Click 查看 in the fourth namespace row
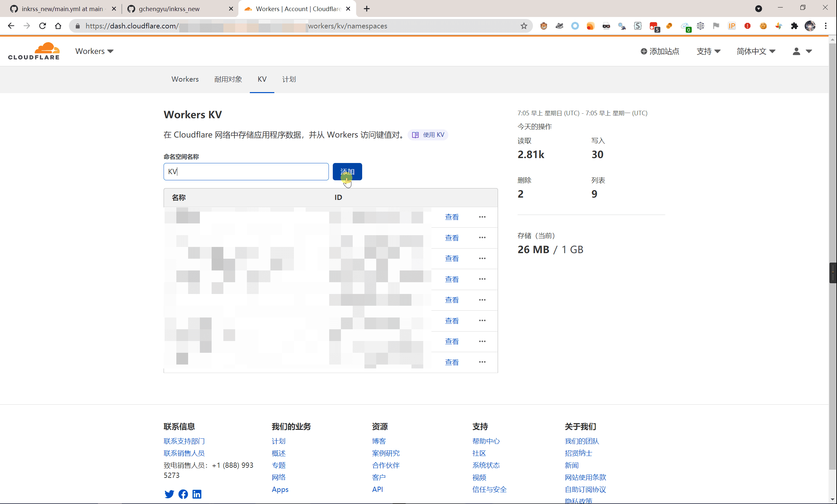 click(452, 279)
